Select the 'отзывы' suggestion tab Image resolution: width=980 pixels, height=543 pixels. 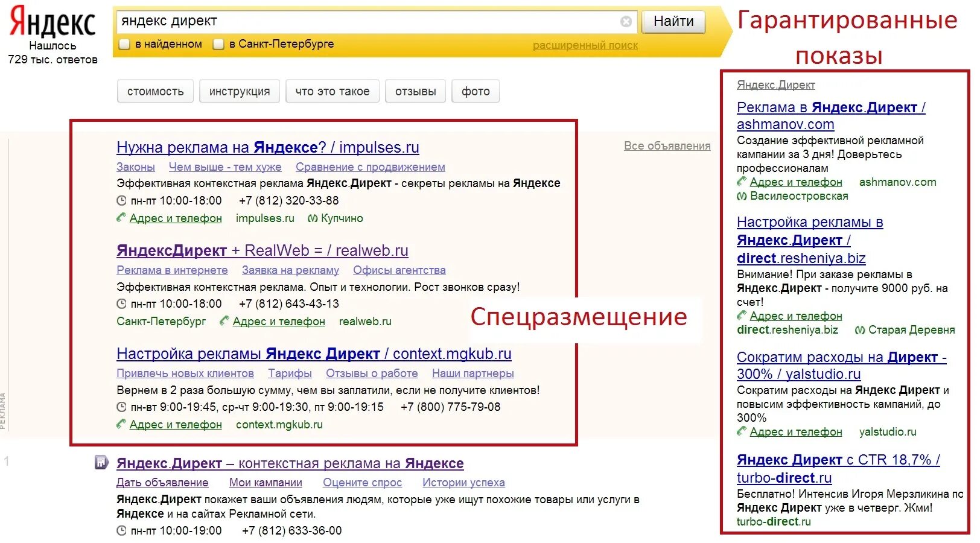(x=416, y=91)
